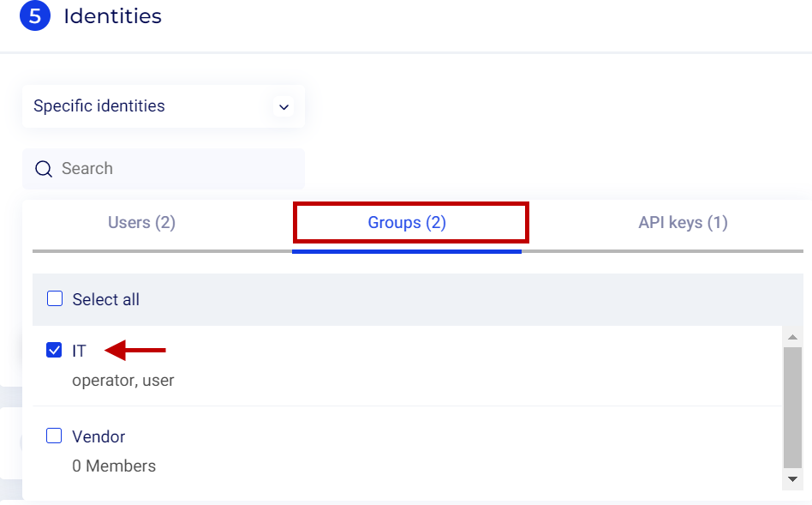812x505 pixels.
Task: Click the search magnifier icon
Action: (44, 169)
